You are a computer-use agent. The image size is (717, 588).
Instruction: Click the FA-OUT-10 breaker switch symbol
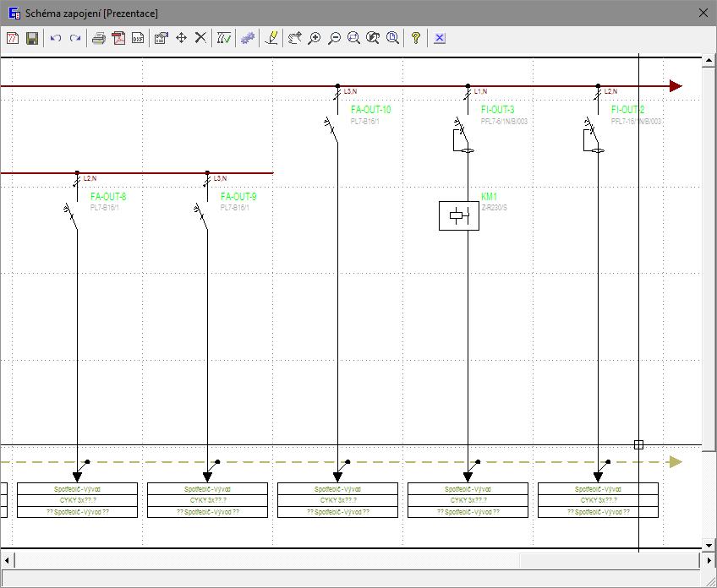(331, 129)
